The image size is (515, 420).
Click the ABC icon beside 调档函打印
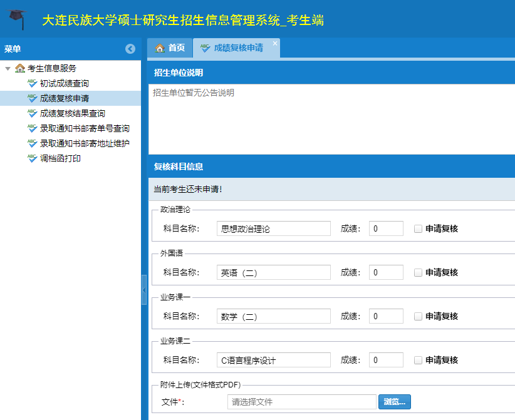[33, 158]
